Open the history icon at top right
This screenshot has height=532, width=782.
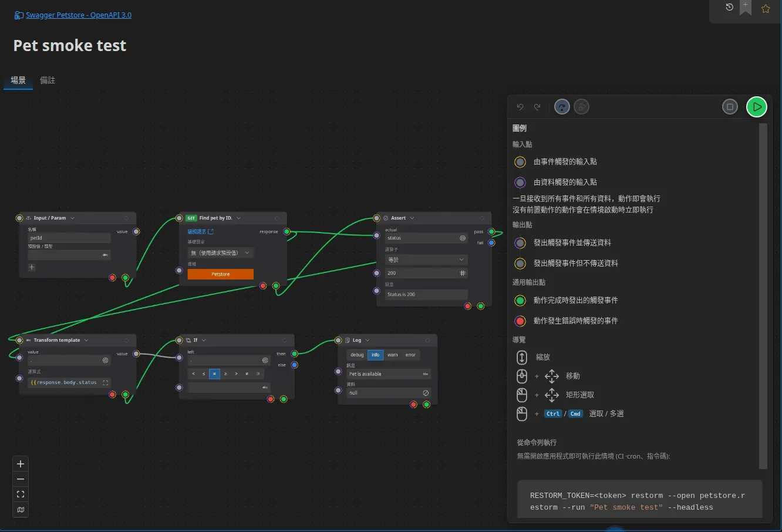point(729,8)
